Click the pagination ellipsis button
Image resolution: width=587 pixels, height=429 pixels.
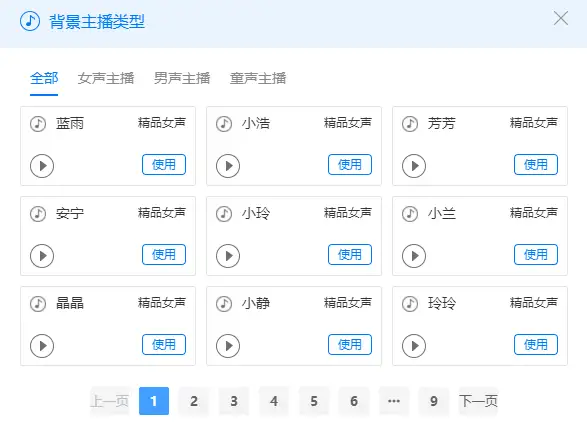click(394, 401)
